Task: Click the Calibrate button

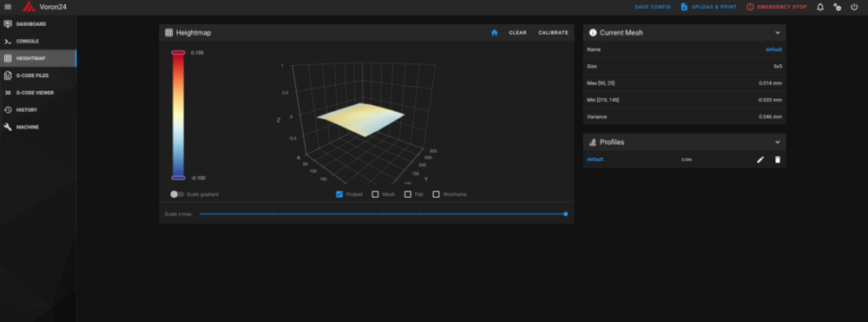Action: (553, 33)
